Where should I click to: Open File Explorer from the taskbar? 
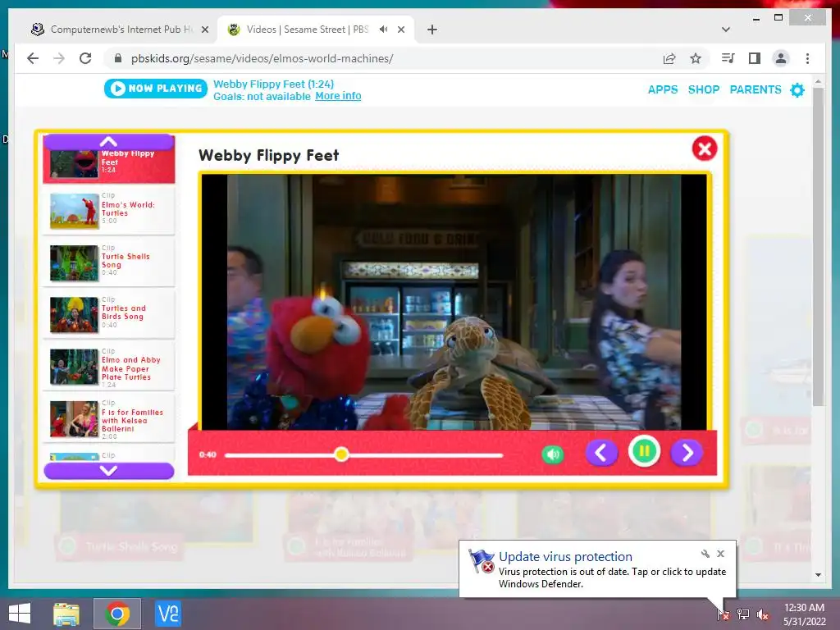[x=66, y=614]
